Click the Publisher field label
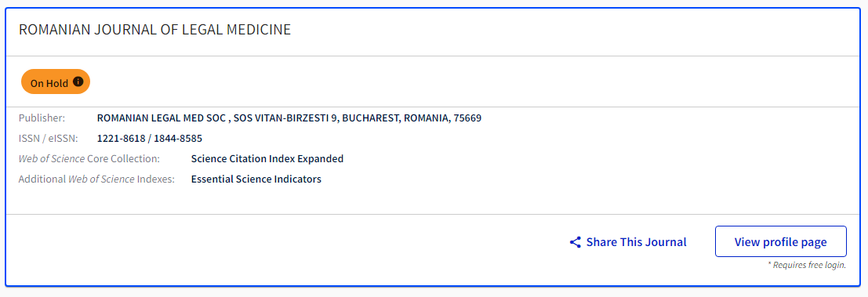The image size is (868, 297). coord(42,118)
